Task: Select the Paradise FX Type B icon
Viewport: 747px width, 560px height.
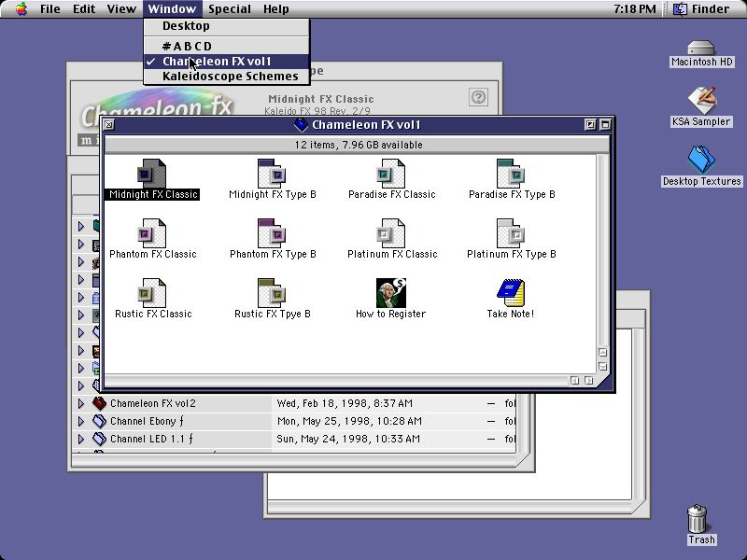Action: (510, 174)
